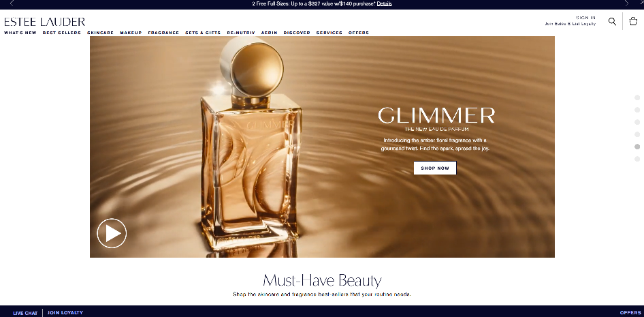Screen dimensions: 644x317
Task: Open Offers in the bottom bar
Action: click(x=630, y=312)
